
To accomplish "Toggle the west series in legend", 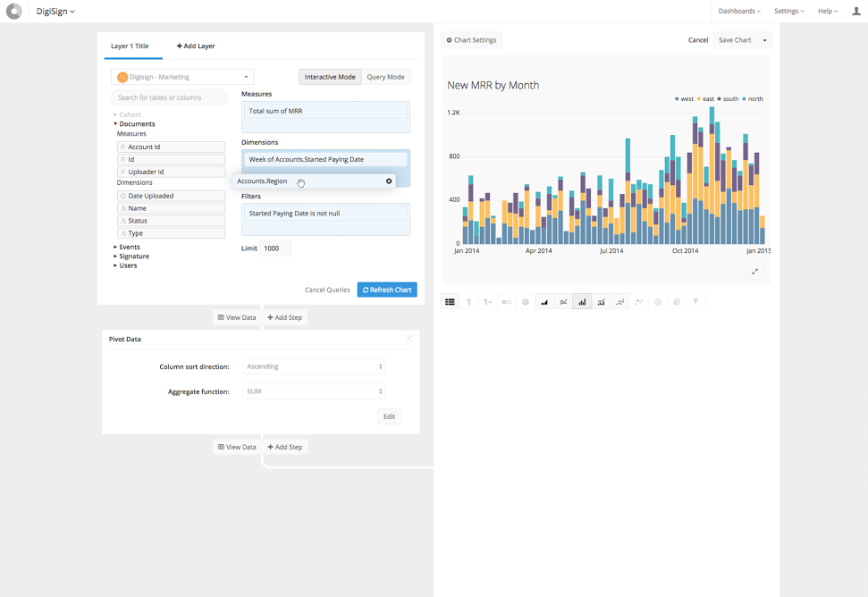I will click(684, 99).
